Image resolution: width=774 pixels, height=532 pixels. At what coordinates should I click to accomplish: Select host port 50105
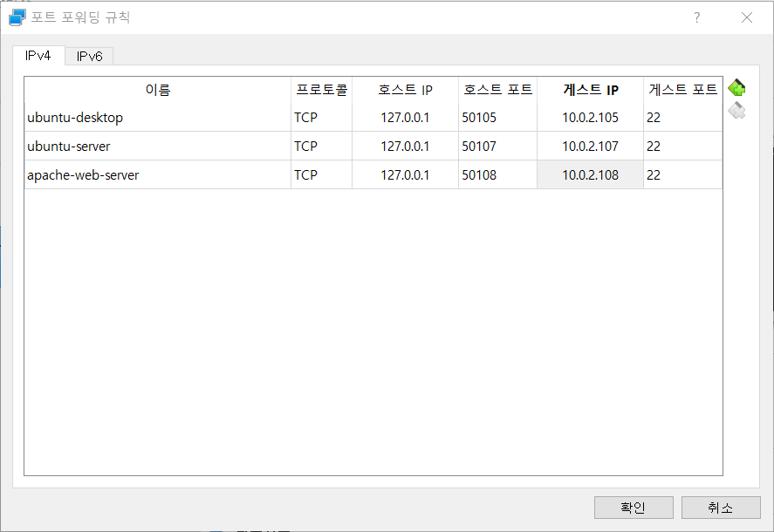click(497, 118)
